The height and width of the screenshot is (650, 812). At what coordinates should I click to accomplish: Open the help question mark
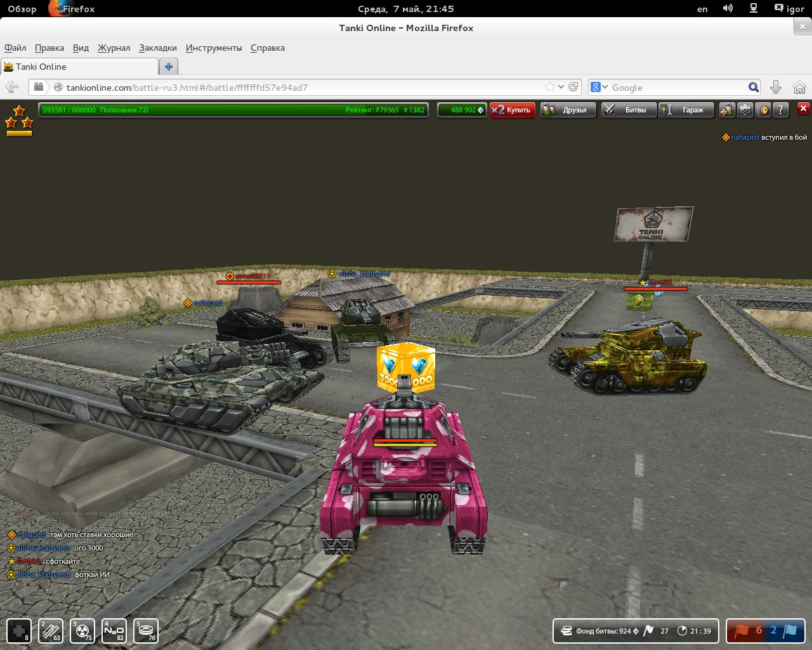pyautogui.click(x=781, y=110)
